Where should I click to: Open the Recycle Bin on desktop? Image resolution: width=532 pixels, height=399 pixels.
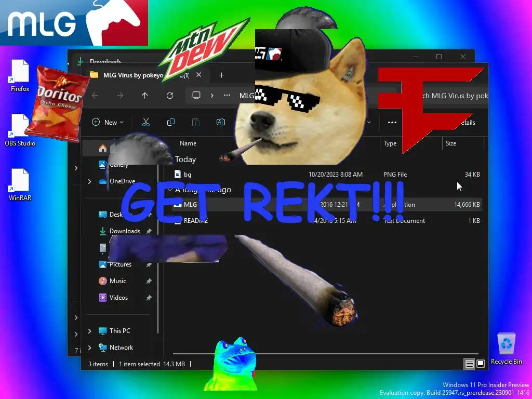506,349
